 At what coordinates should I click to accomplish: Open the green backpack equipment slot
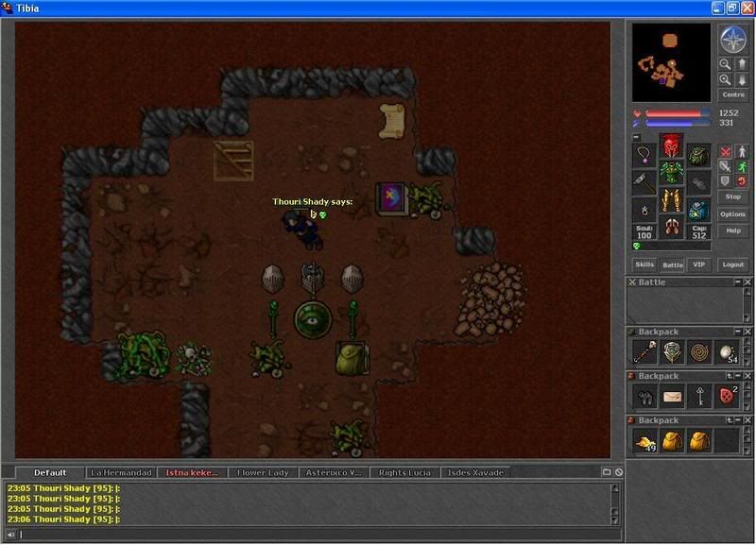click(x=698, y=155)
